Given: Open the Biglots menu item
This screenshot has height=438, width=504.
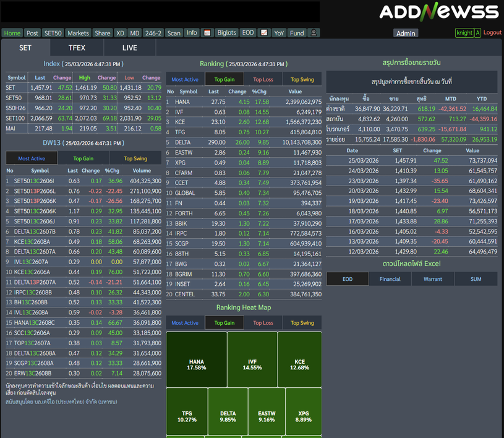Looking at the screenshot, I should (227, 33).
